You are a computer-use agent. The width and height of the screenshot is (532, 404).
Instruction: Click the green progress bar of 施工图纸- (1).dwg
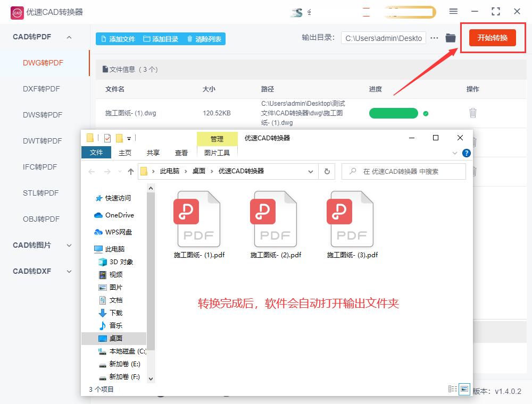click(394, 113)
